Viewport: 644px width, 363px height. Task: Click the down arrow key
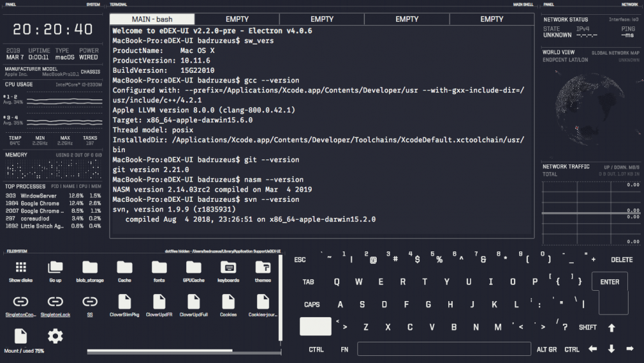(x=611, y=349)
